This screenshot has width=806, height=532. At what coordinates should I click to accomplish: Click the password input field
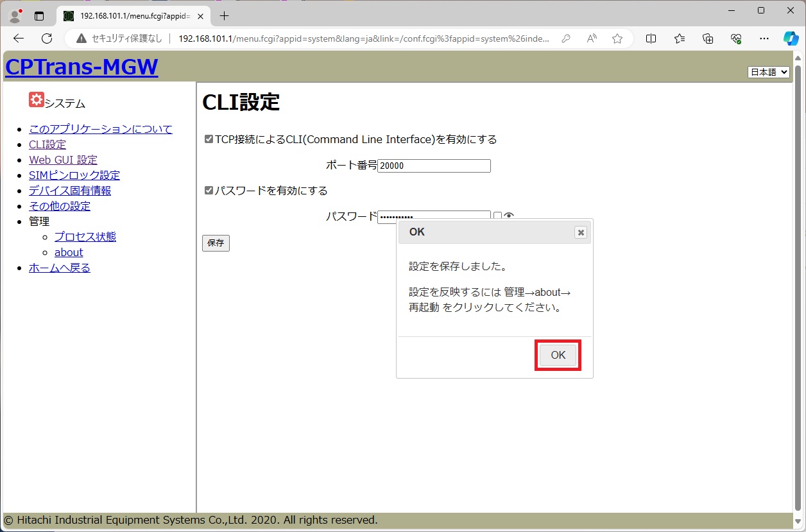(434, 217)
